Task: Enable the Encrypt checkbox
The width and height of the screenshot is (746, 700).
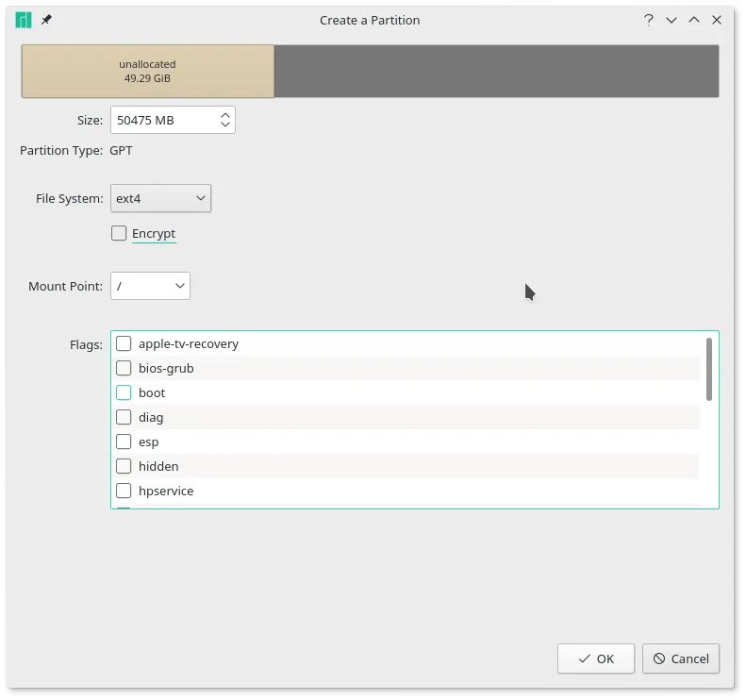Action: point(119,233)
